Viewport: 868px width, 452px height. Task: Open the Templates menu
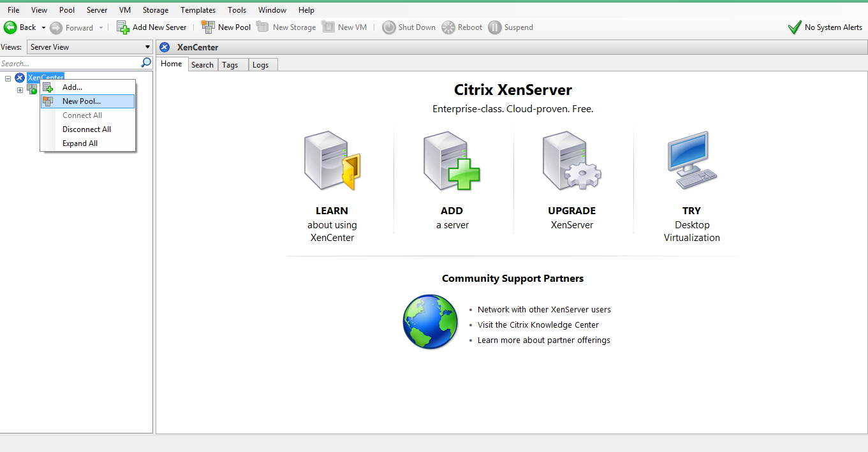(x=198, y=10)
